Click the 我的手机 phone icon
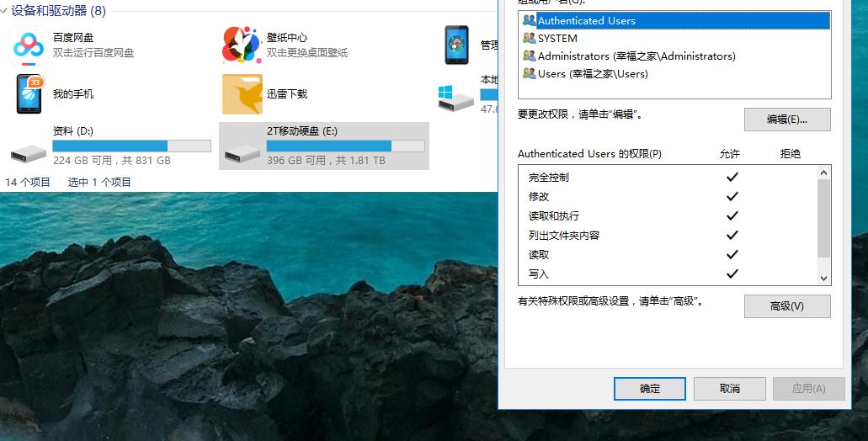 pyautogui.click(x=29, y=93)
